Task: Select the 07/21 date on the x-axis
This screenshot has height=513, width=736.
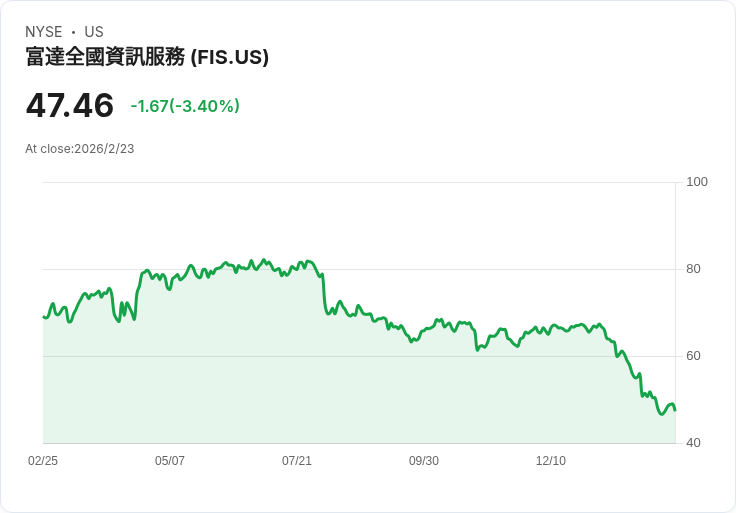Action: click(297, 461)
